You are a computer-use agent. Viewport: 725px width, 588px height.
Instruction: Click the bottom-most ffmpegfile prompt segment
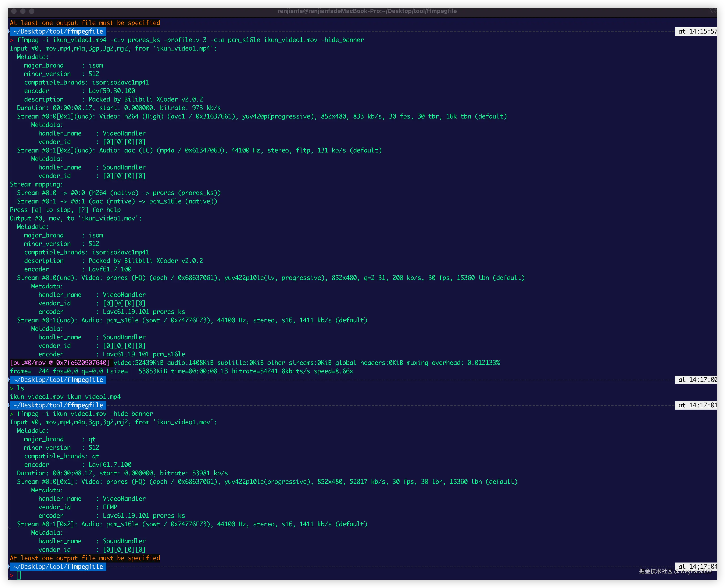tap(58, 567)
